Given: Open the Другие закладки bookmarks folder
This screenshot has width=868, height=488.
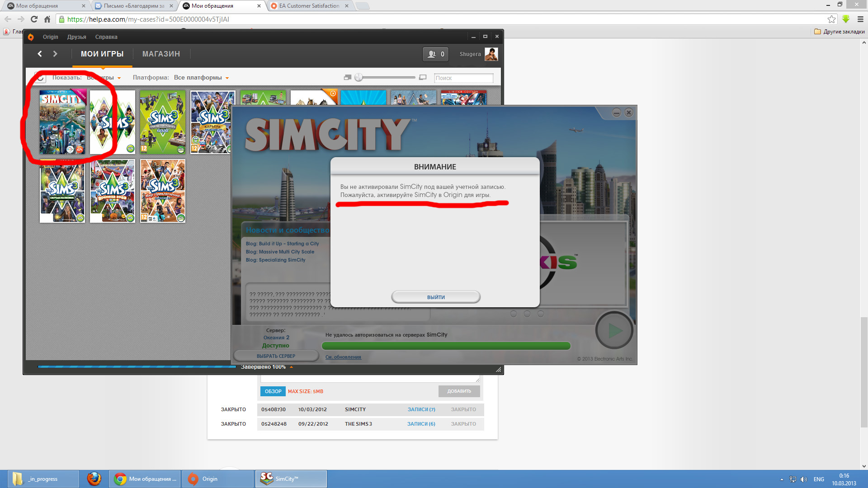Looking at the screenshot, I should [839, 32].
